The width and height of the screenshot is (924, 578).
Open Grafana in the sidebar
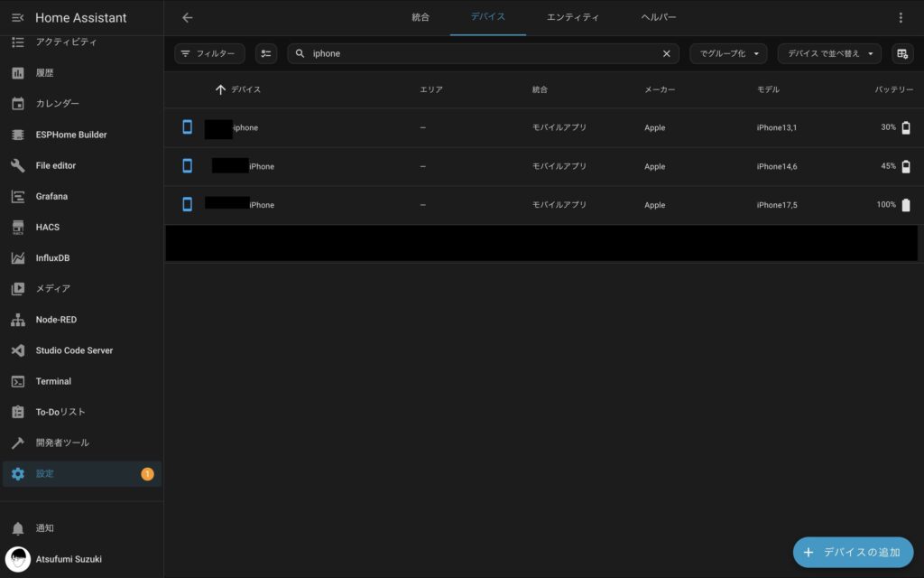[51, 196]
